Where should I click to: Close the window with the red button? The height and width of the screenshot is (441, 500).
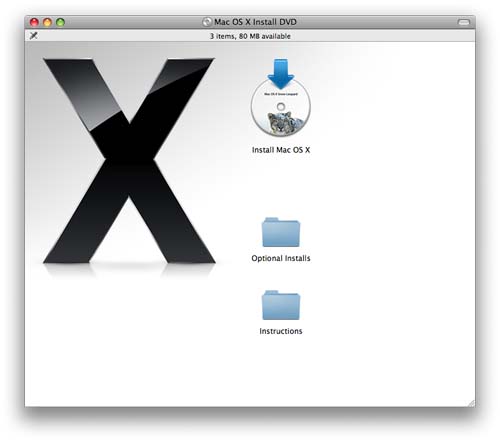coord(34,22)
